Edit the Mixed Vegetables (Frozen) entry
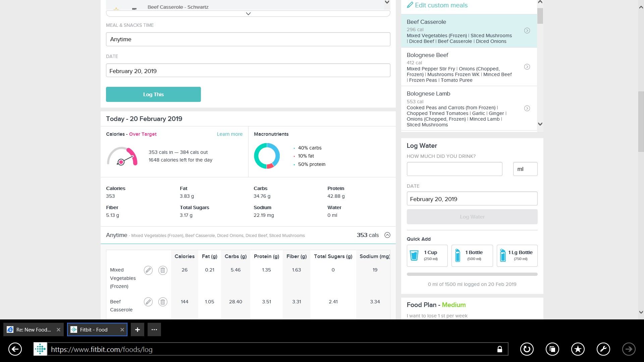644x362 pixels. click(148, 270)
